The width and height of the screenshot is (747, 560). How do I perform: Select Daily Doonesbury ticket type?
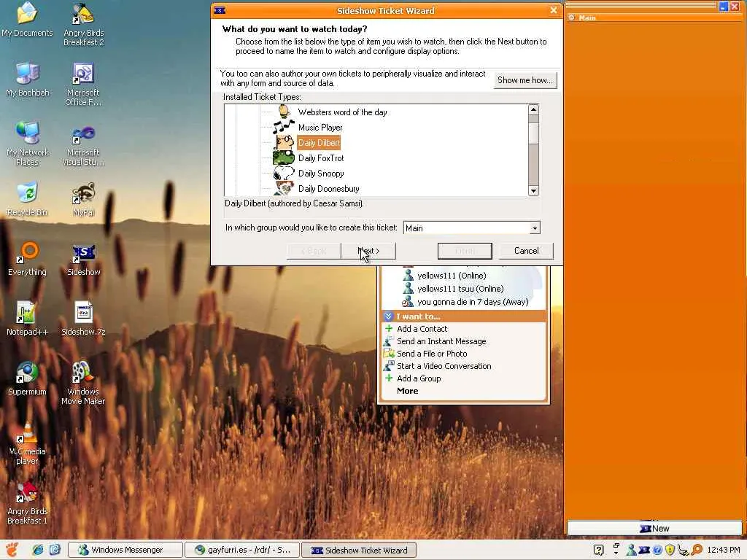tap(328, 189)
